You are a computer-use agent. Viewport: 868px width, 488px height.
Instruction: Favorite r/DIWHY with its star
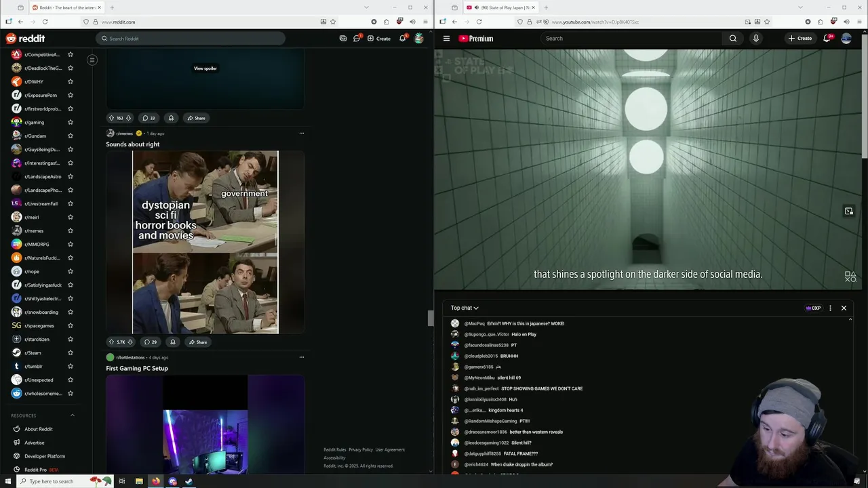pos(71,81)
